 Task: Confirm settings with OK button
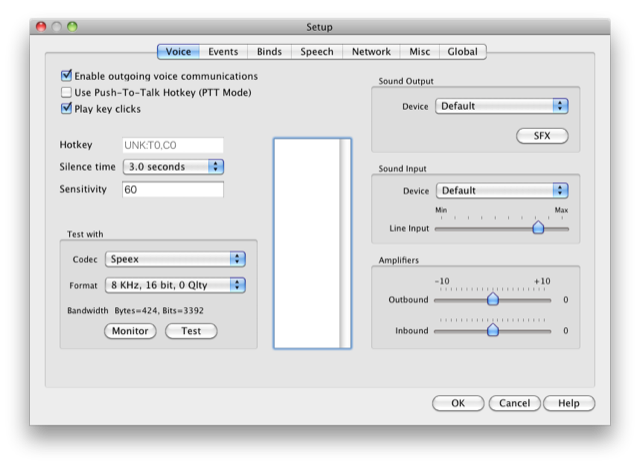coord(458,403)
